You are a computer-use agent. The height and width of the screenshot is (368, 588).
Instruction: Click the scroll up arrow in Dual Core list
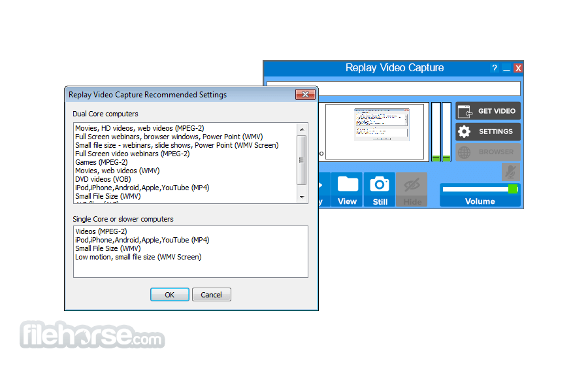[x=302, y=129]
